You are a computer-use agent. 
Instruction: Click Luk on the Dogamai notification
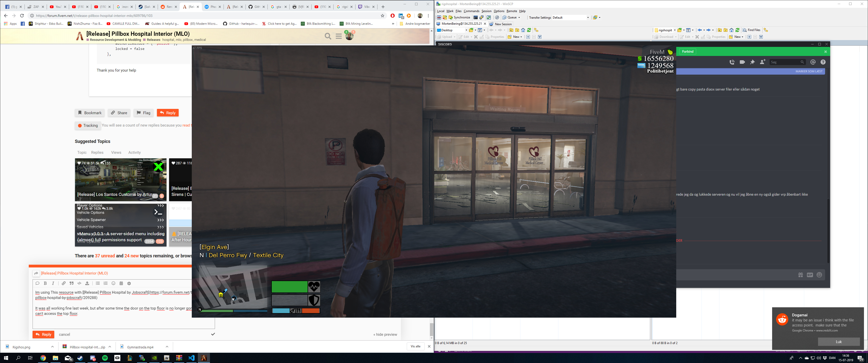pyautogui.click(x=838, y=342)
